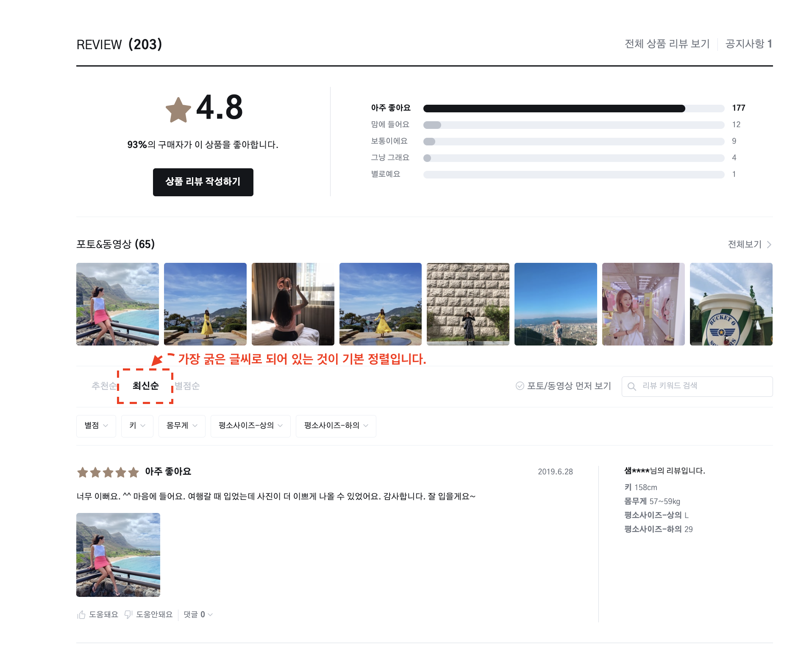Click the five-star rating of the first review
Screen dimensions: 812x652
click(108, 472)
